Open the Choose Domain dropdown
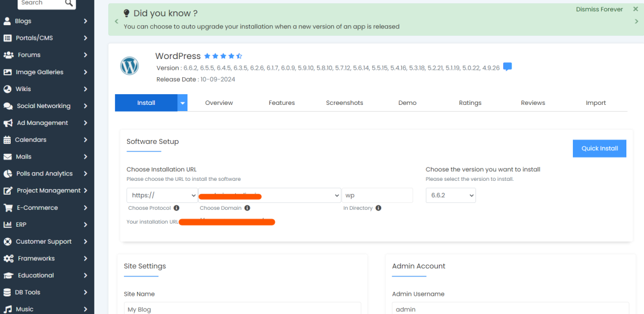This screenshot has height=314, width=644. [x=269, y=195]
